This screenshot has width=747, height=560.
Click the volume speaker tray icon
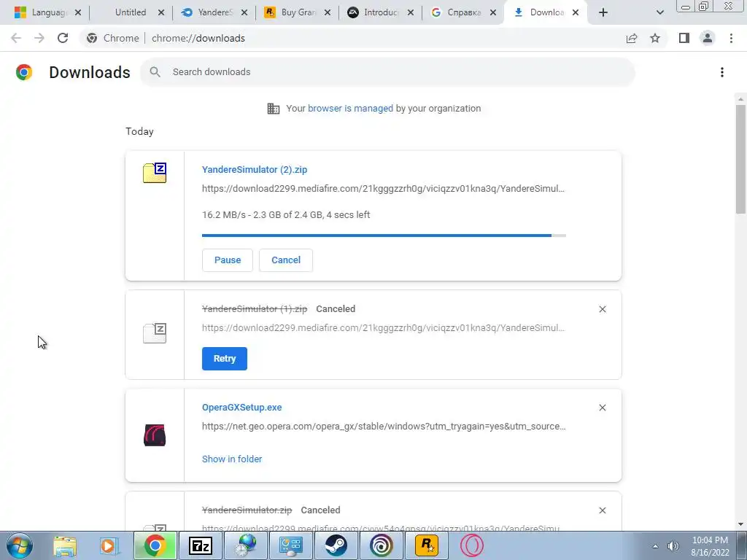[x=673, y=546]
